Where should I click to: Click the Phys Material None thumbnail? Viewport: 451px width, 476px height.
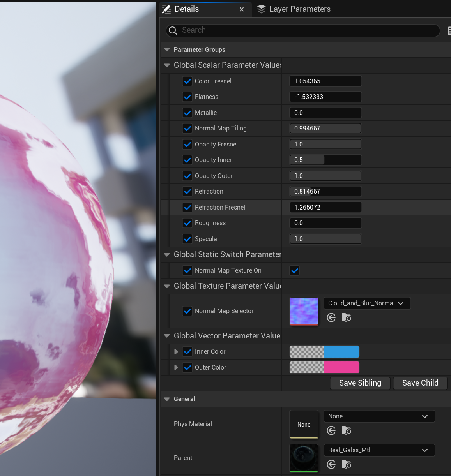pos(304,424)
